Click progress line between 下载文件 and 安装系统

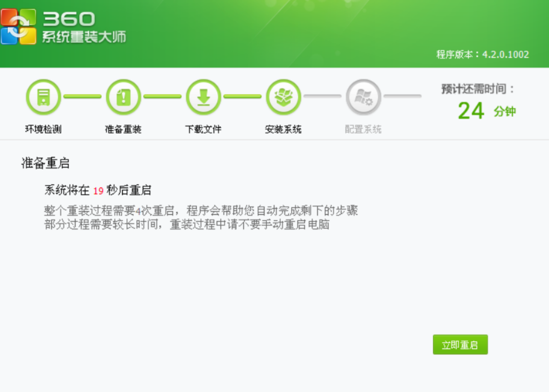tap(243, 97)
